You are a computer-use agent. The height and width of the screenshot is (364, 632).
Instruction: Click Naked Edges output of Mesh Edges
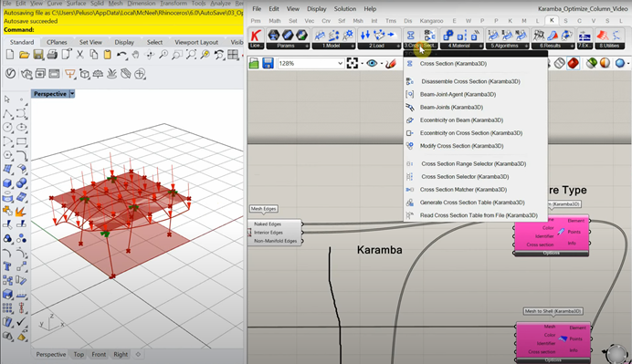268,224
